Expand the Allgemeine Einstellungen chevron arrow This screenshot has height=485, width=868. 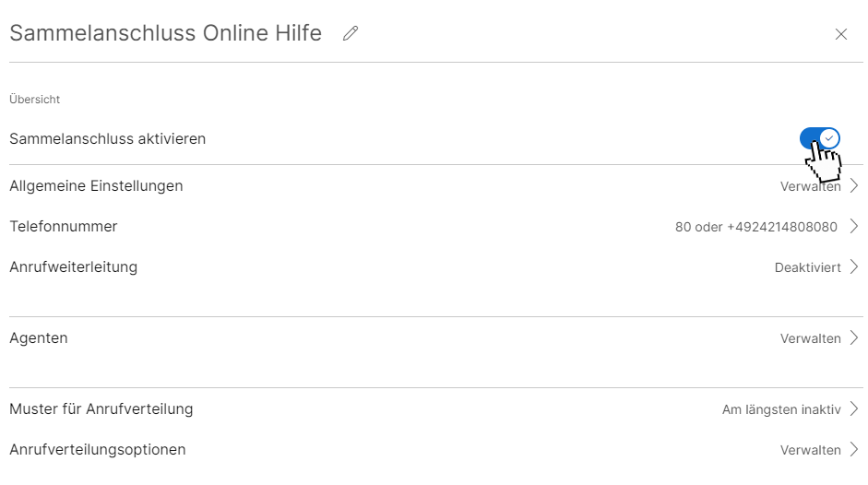click(854, 186)
